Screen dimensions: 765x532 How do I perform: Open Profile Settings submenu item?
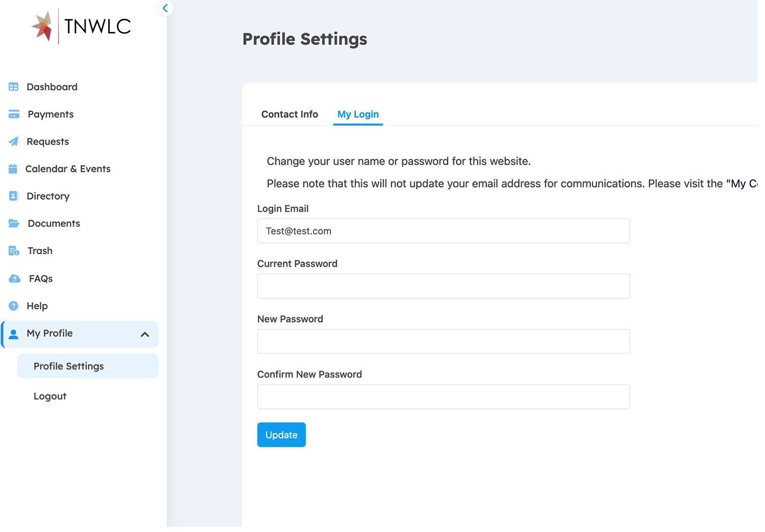(69, 366)
